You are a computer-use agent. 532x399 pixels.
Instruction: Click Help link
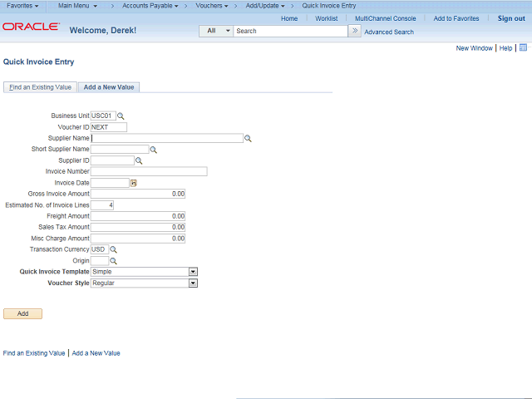pyautogui.click(x=505, y=48)
